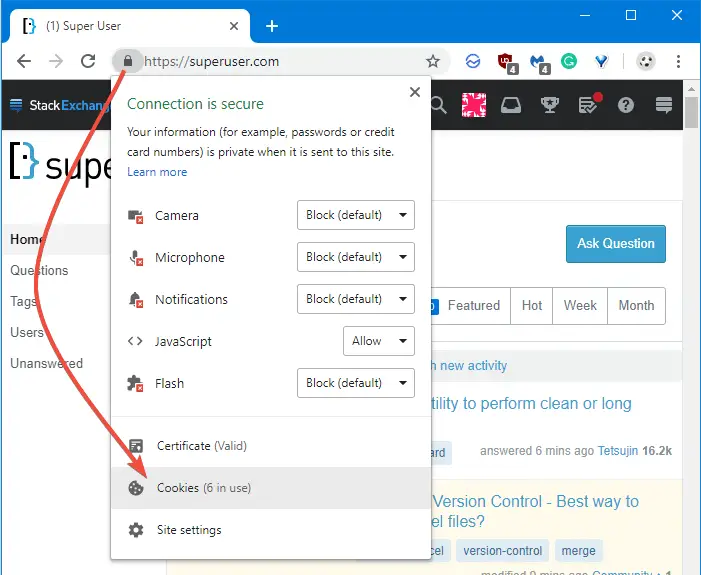Close the Super User tab

[x=234, y=26]
